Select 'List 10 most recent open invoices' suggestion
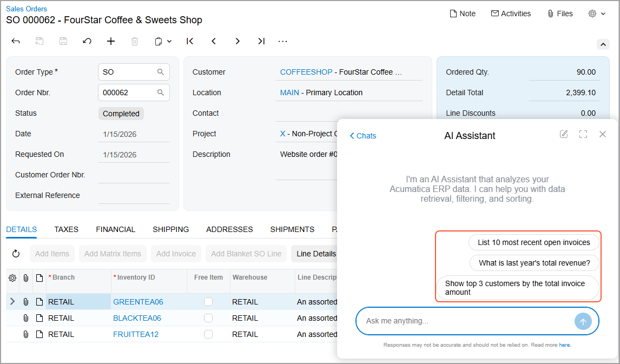 pos(534,242)
